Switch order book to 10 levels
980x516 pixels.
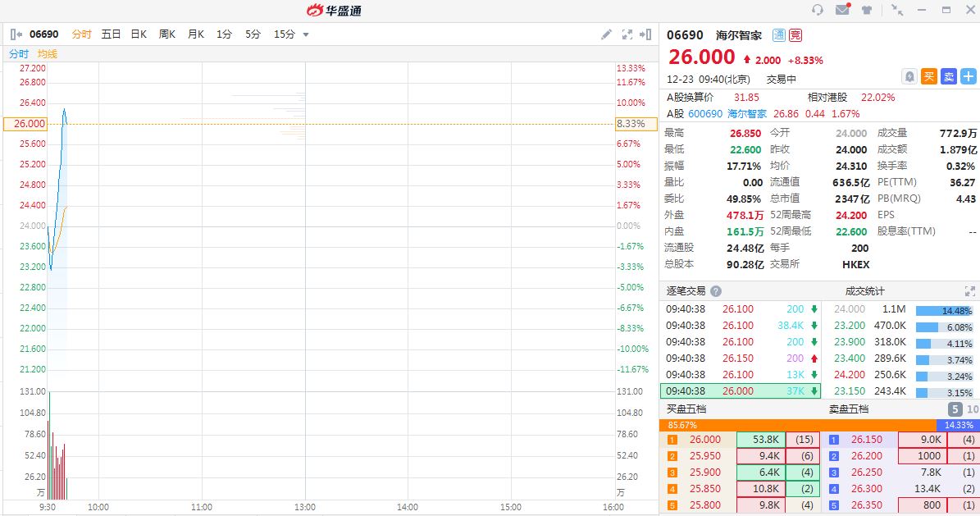[x=973, y=409]
